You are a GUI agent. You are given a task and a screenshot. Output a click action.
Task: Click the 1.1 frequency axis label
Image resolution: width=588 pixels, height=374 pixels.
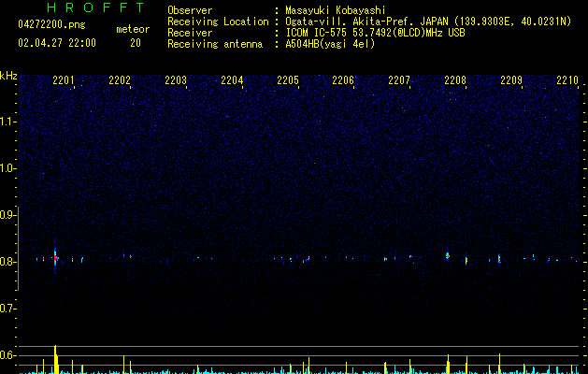tap(7, 122)
